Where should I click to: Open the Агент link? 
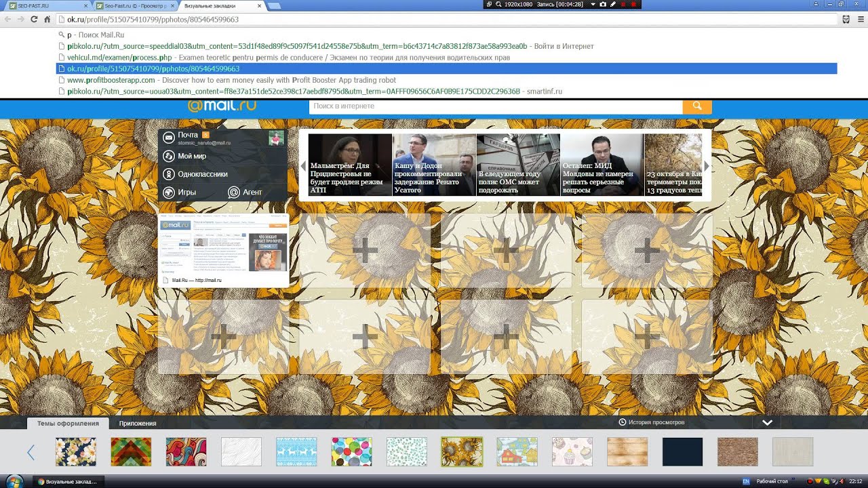[252, 192]
